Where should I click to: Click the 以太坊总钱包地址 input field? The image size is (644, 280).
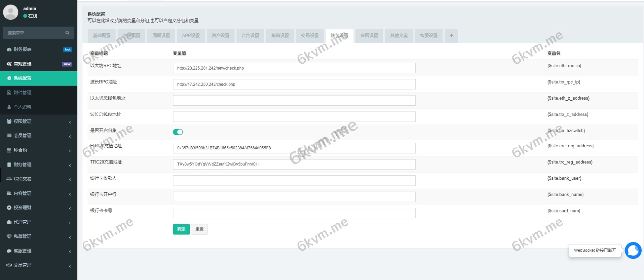click(x=294, y=100)
